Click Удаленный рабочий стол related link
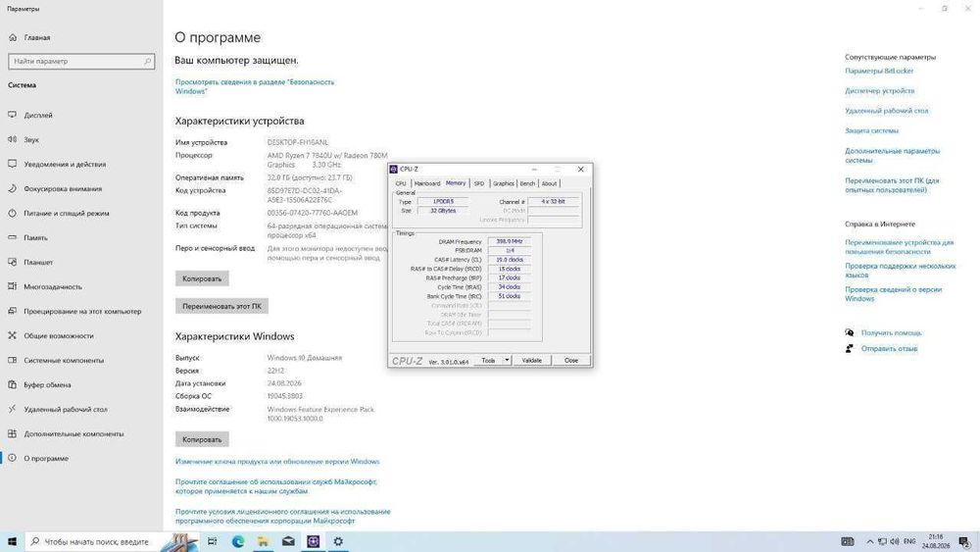Screen dimensions: 980x552 pyautogui.click(x=886, y=111)
